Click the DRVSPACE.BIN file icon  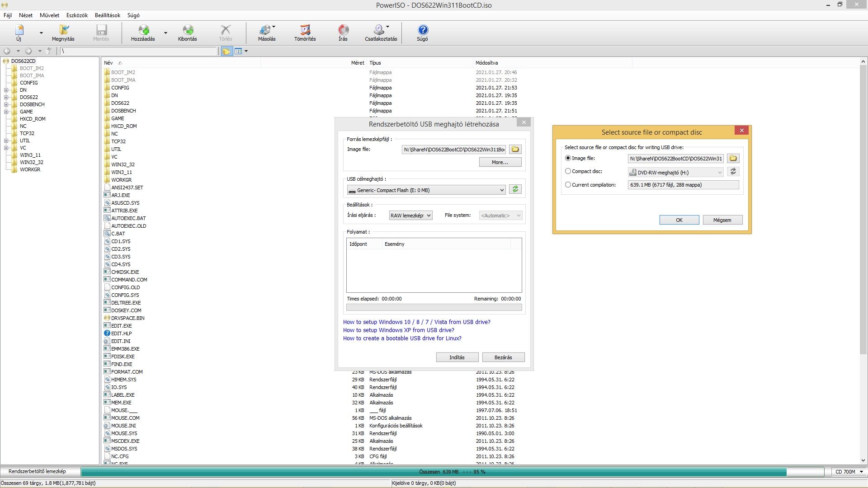[x=107, y=318]
